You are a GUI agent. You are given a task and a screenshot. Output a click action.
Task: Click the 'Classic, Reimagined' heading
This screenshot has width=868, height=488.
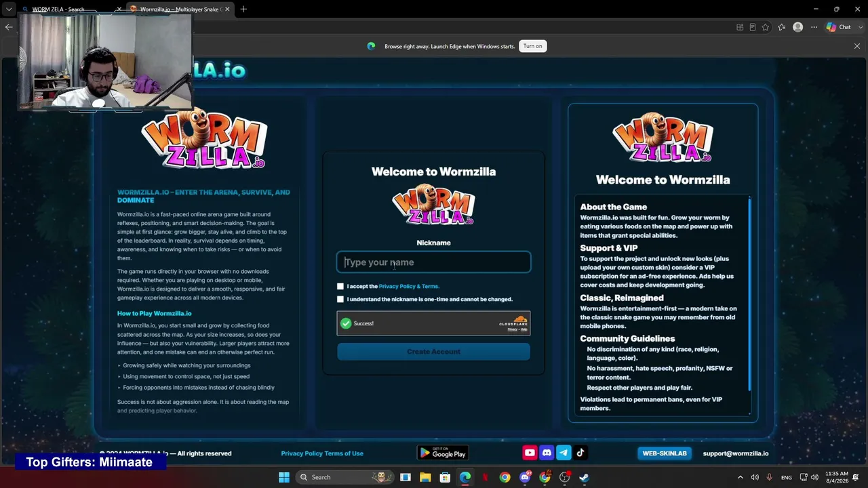pos(622,298)
